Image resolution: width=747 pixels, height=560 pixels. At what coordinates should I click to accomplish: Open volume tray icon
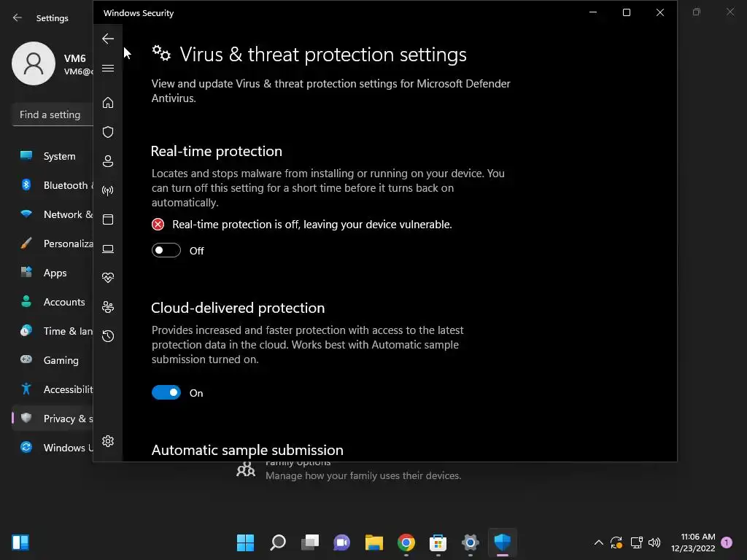[x=654, y=542]
